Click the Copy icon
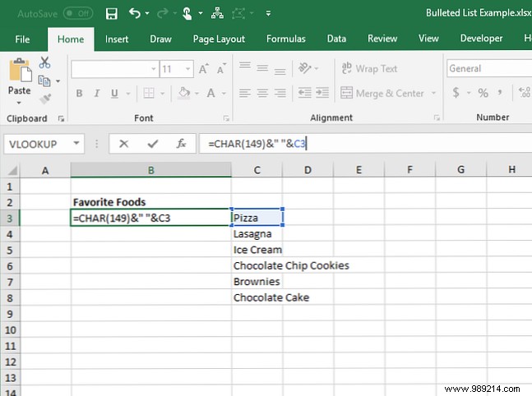This screenshot has height=396, width=532. coord(44,81)
